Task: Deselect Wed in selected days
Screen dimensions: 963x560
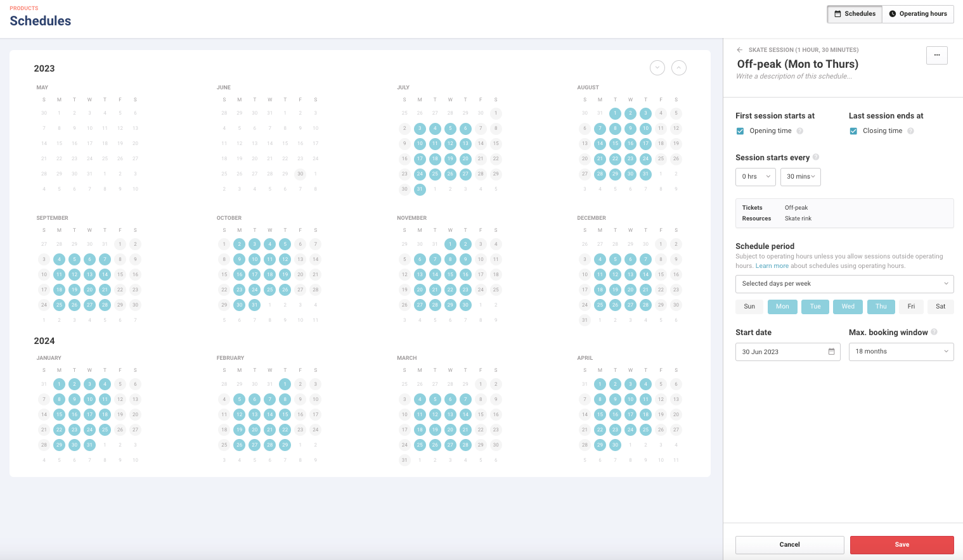Action: [848, 307]
